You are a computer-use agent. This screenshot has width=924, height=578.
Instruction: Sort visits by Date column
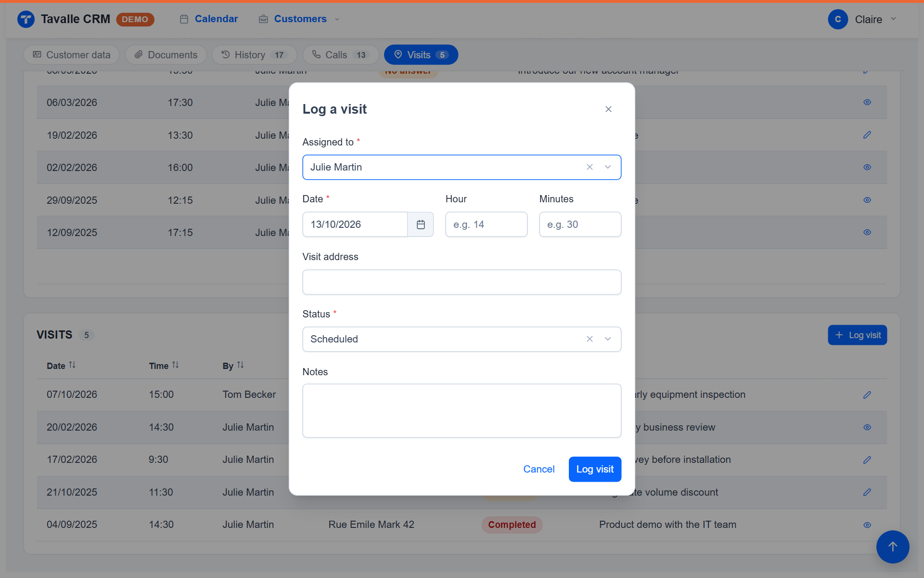coord(61,366)
